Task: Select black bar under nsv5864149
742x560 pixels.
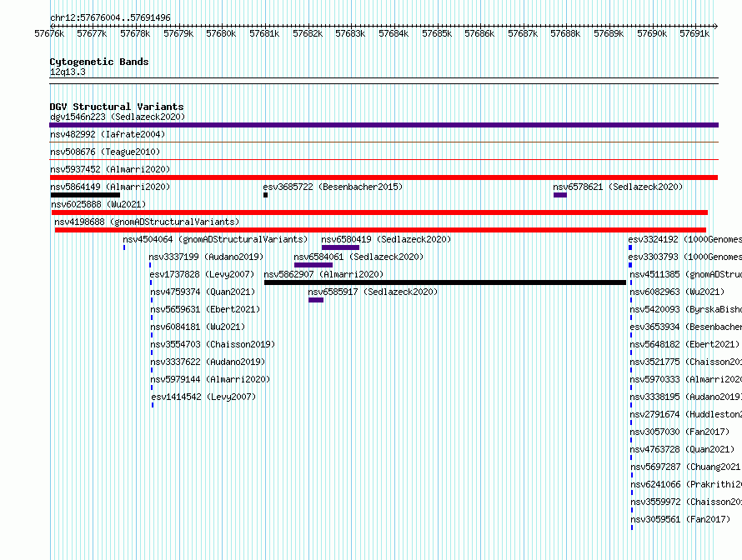Action: (85, 195)
